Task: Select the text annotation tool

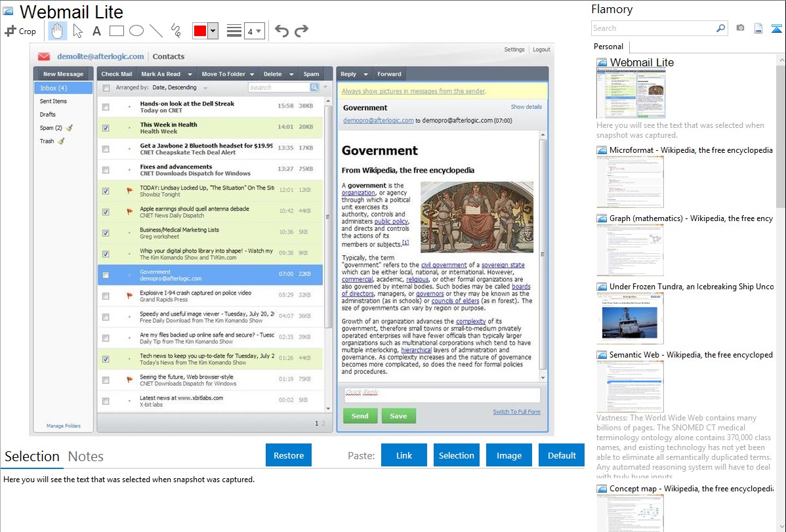Action: pos(96,31)
